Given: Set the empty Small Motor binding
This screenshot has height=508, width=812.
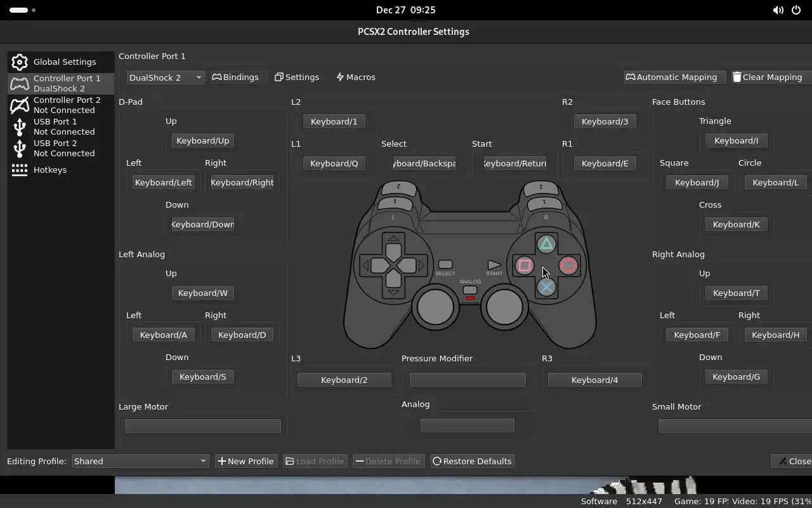Looking at the screenshot, I should [x=735, y=425].
